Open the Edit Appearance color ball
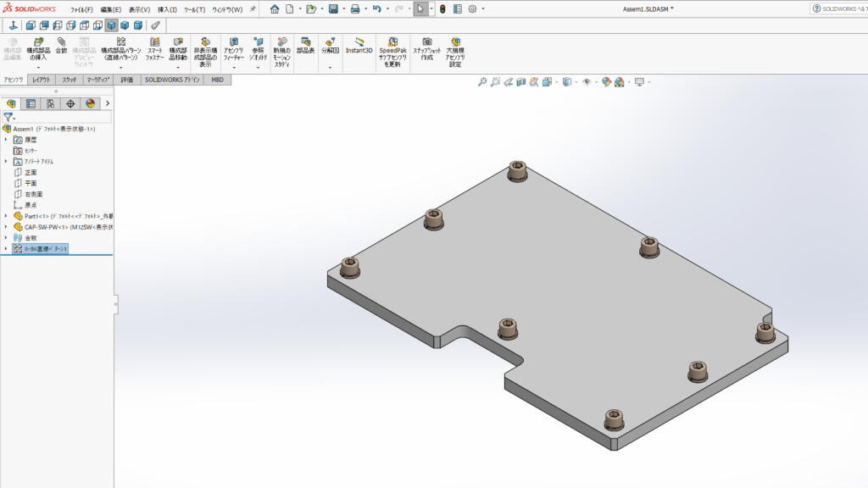 point(607,82)
